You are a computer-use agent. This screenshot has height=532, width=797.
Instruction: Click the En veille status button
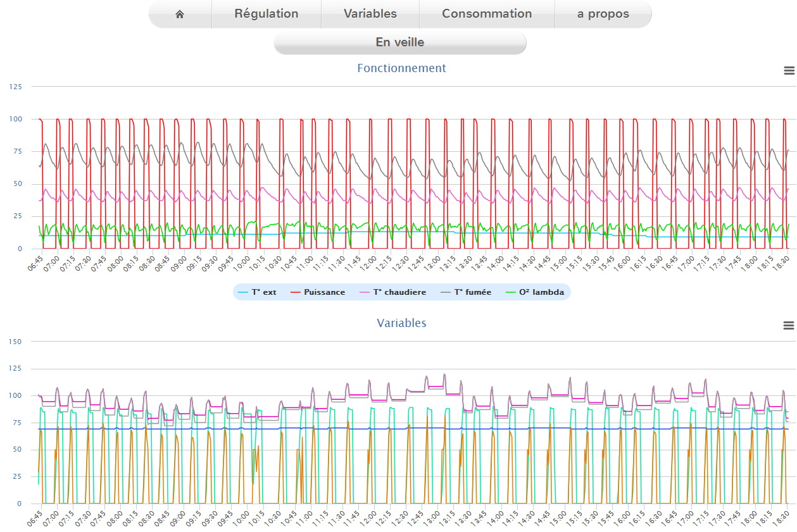(400, 43)
